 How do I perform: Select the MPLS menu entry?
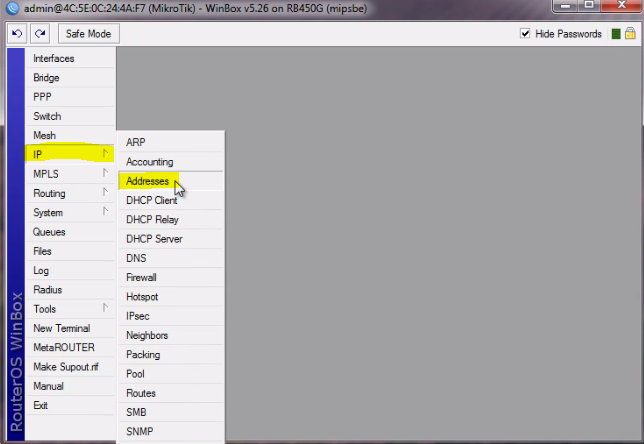tap(70, 174)
